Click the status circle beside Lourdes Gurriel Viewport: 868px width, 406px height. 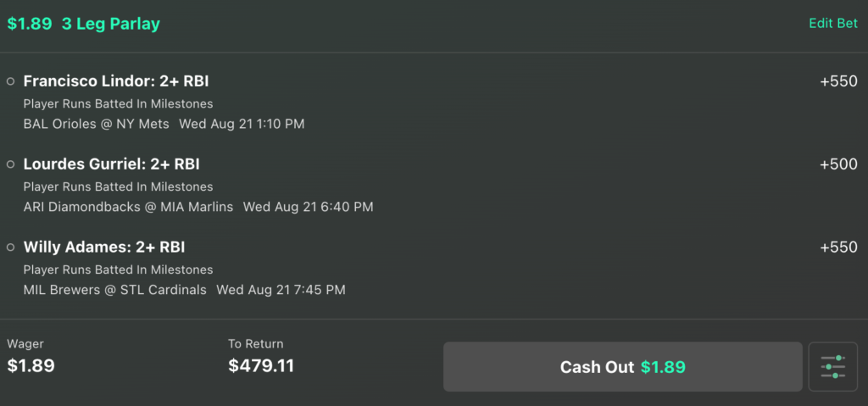pyautogui.click(x=10, y=164)
